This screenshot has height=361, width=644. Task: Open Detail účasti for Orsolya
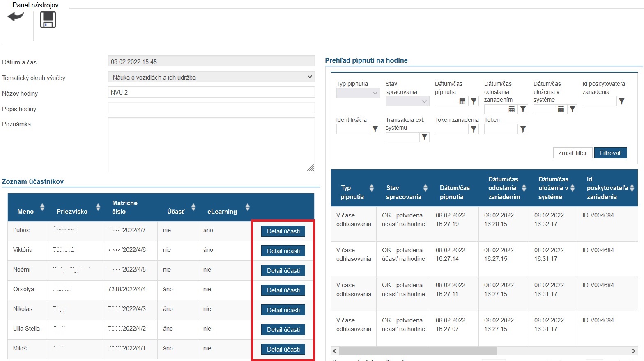point(283,290)
